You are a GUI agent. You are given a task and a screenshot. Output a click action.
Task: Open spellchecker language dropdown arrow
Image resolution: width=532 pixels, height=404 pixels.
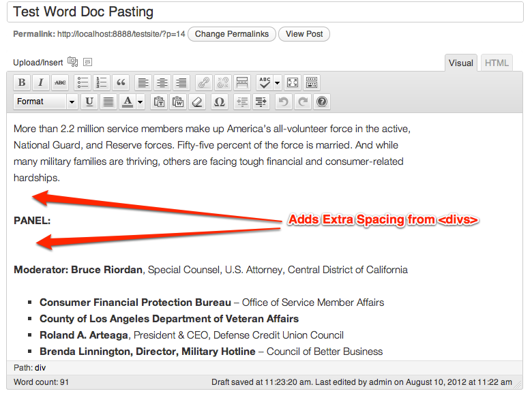tap(277, 82)
